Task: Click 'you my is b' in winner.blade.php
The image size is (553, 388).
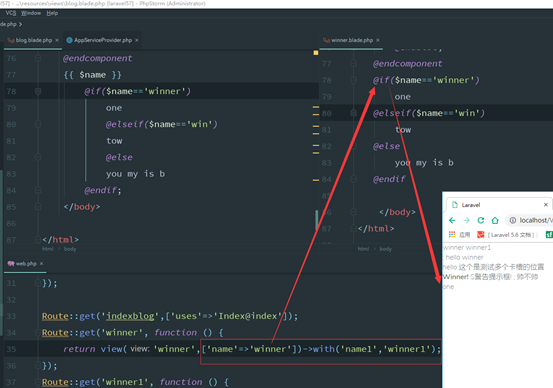Action: tap(424, 163)
